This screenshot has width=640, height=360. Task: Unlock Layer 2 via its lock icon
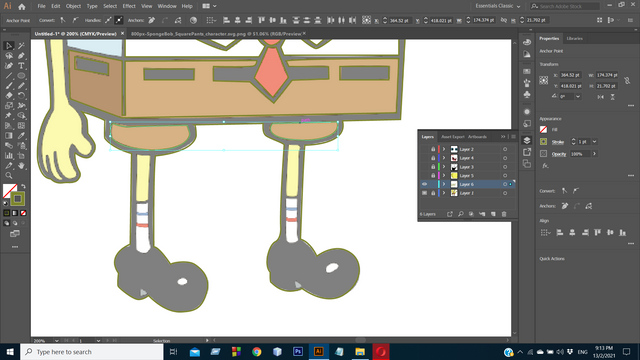pos(433,149)
